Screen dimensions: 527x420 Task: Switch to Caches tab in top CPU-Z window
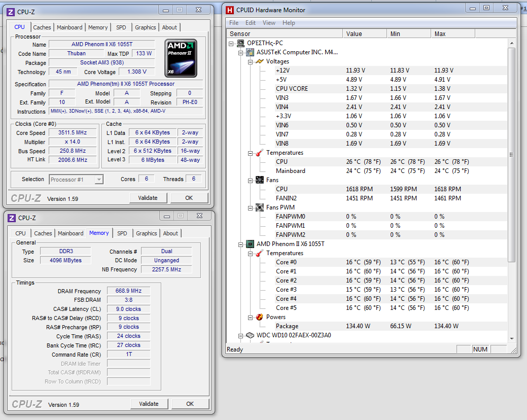pos(42,27)
